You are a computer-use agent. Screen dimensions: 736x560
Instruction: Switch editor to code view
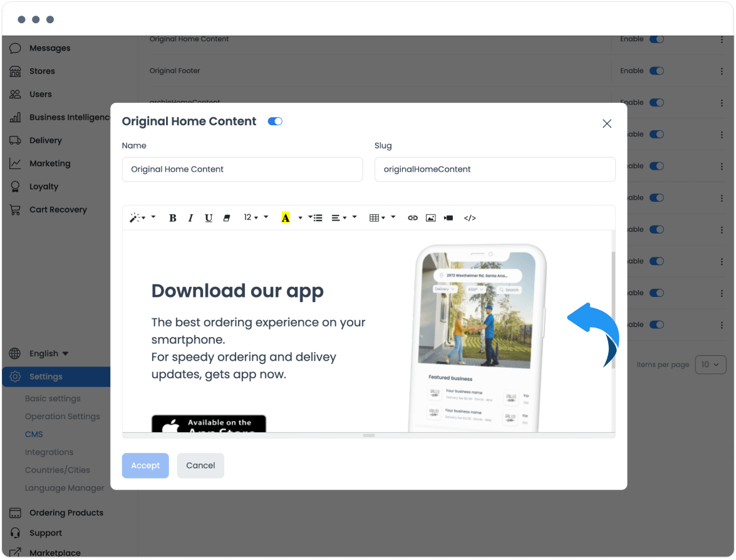point(470,218)
